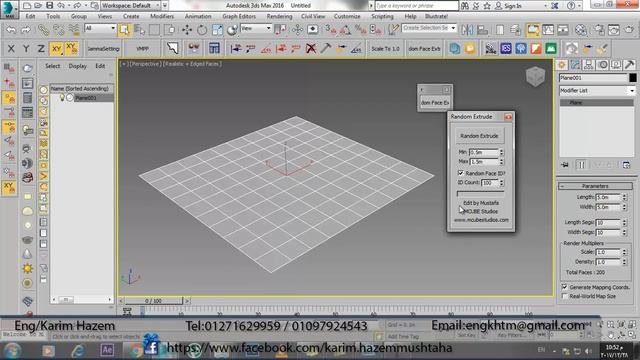Click the dom Face Extr toolbar button
The width and height of the screenshot is (640, 360).
tap(424, 49)
